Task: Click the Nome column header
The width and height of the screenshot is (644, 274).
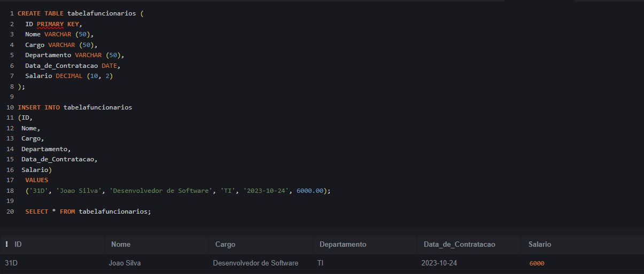Action: (x=121, y=244)
